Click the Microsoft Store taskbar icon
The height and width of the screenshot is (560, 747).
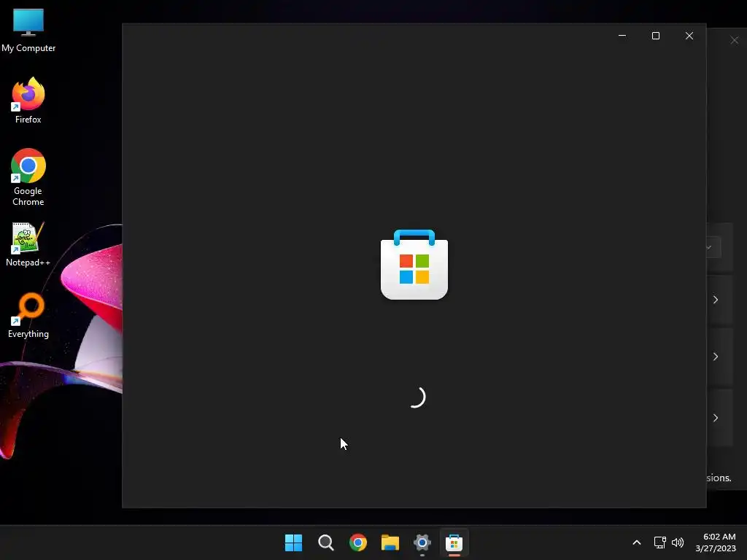[454, 542]
